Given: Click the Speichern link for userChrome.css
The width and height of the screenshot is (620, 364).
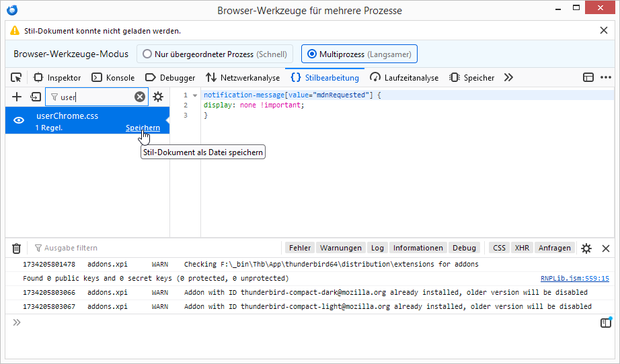Looking at the screenshot, I should click(x=143, y=128).
